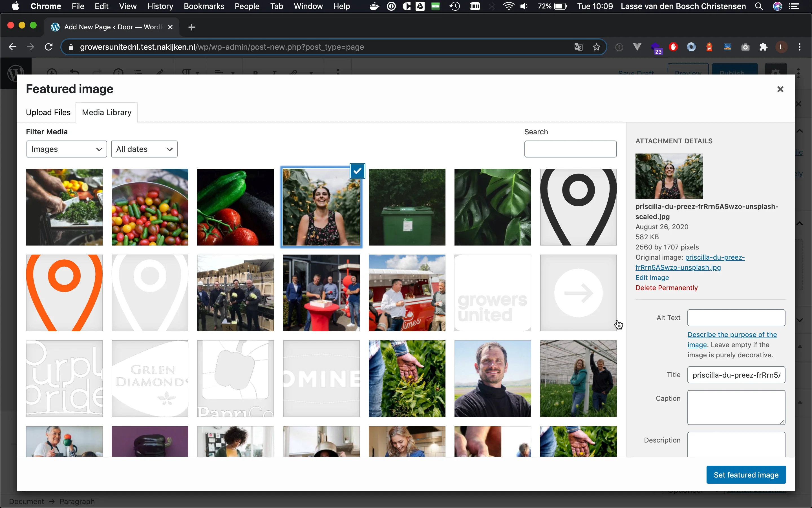Select the monstera leaves thumbnail

pos(493,207)
